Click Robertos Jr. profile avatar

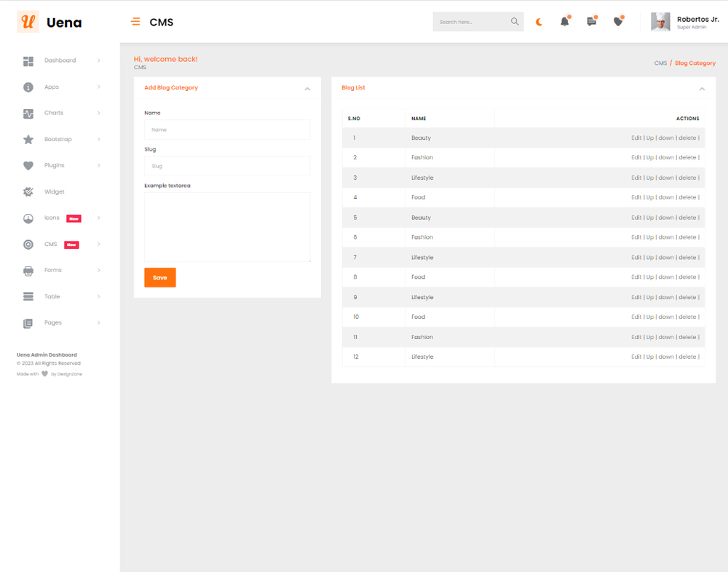point(660,22)
